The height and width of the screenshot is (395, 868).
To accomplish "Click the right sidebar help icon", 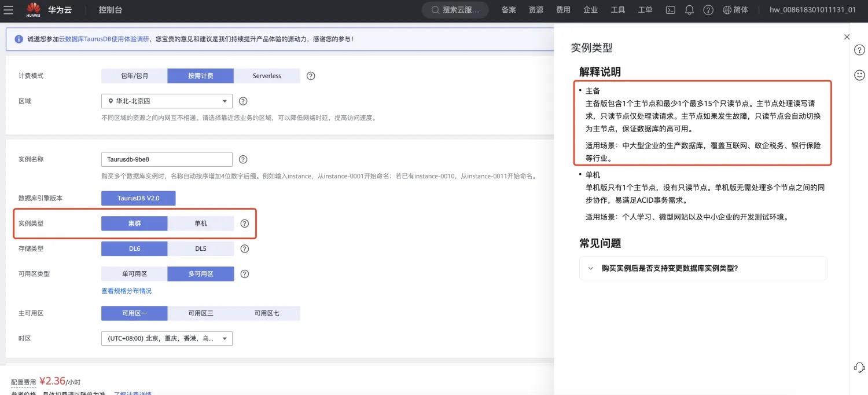I will tap(860, 50).
